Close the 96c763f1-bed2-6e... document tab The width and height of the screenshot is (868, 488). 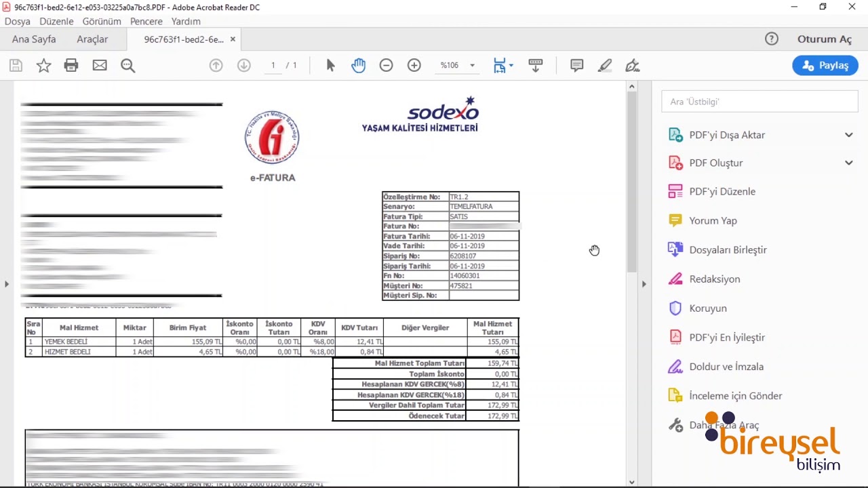tap(233, 39)
